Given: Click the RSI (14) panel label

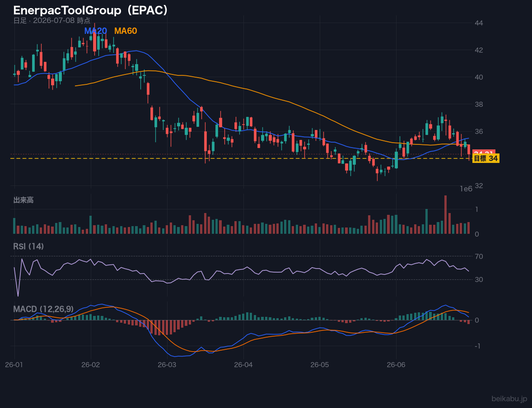Looking at the screenshot, I should pyautogui.click(x=28, y=246).
